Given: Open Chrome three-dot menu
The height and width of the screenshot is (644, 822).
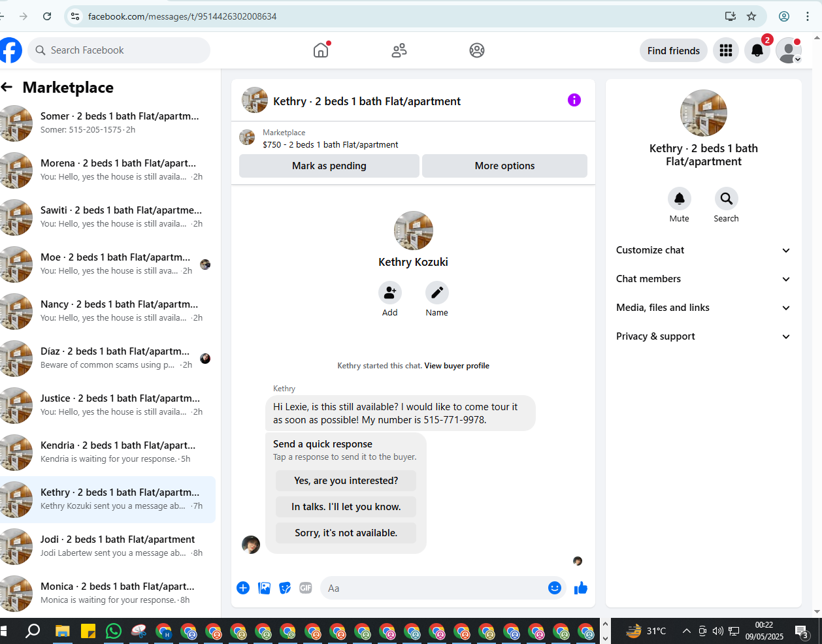Looking at the screenshot, I should pos(808,16).
